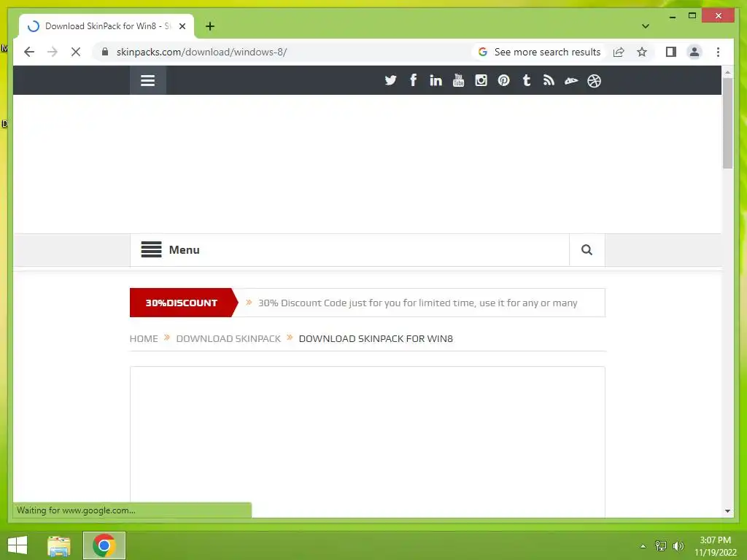Click the scrollbar up arrow
Image resolution: width=747 pixels, height=560 pixels.
(x=727, y=72)
